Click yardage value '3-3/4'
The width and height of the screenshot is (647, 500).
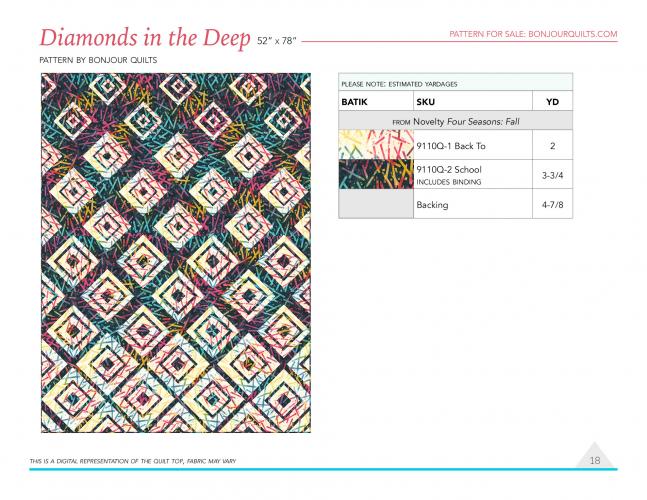point(553,175)
